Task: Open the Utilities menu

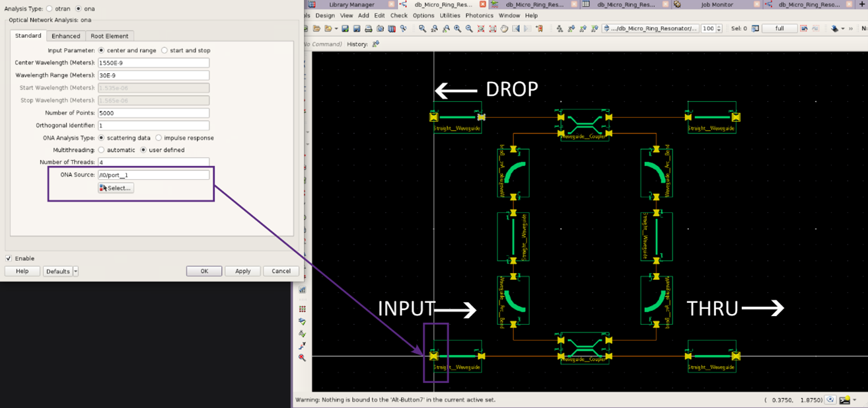Action: click(450, 15)
